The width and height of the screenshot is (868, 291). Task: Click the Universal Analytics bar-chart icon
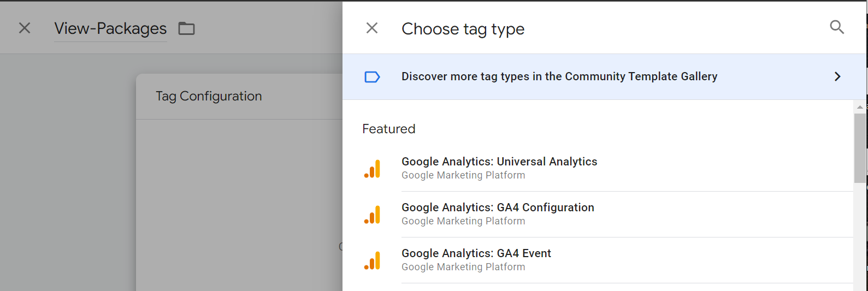click(373, 169)
